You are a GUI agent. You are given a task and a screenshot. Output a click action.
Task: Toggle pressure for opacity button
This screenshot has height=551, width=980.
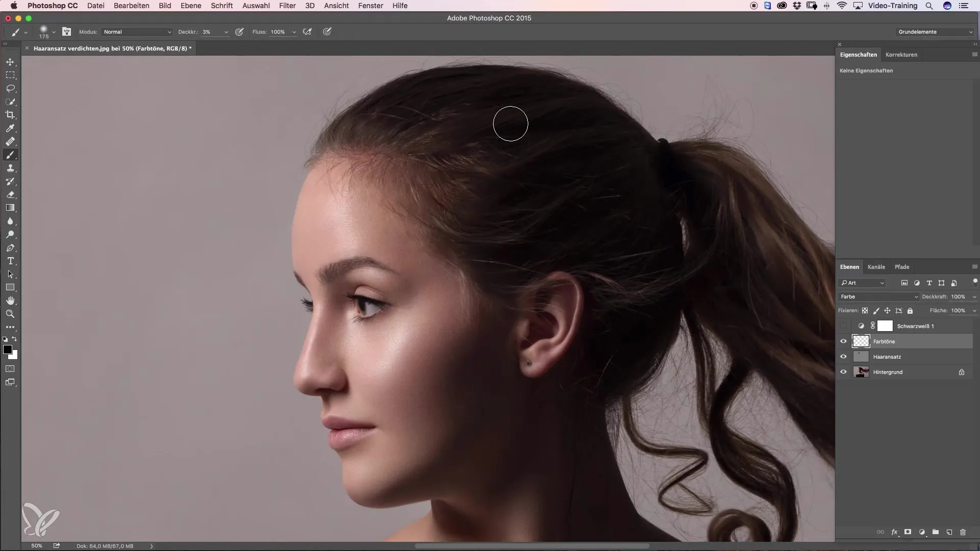tap(239, 32)
